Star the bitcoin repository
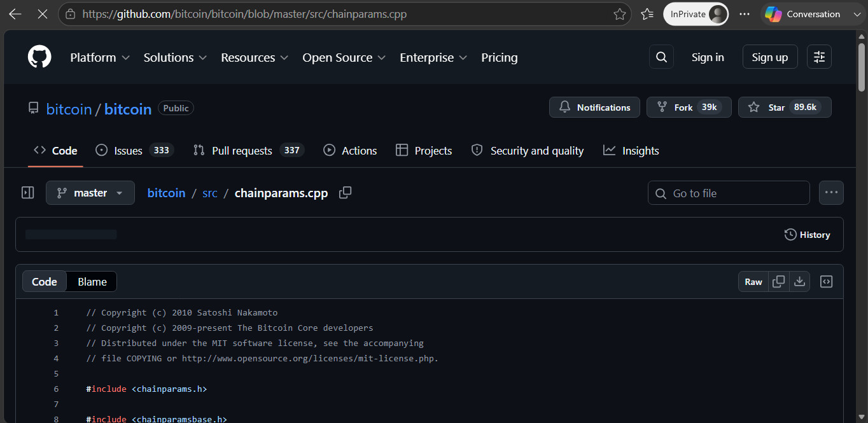This screenshot has width=868, height=423. (785, 107)
